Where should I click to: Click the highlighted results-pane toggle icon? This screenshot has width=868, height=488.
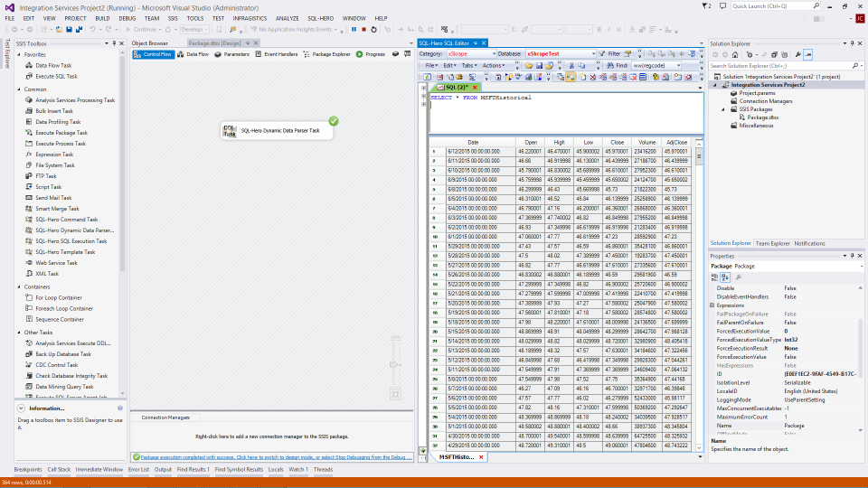(571, 77)
